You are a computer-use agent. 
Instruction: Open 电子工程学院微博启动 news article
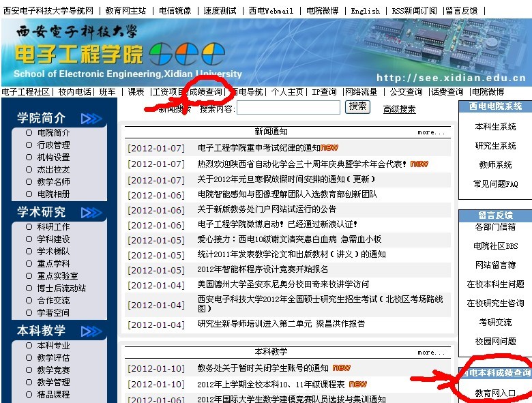pos(278,224)
